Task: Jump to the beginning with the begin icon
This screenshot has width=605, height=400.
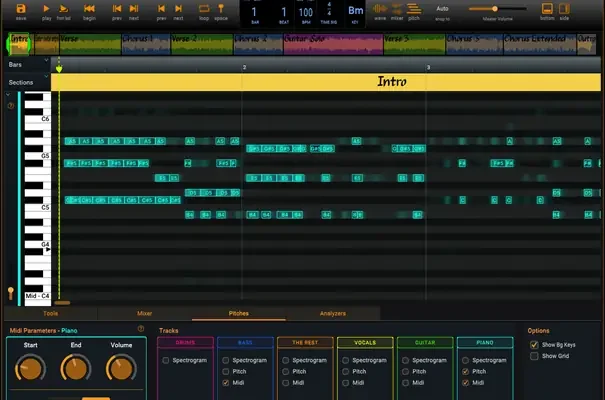Action: [x=89, y=9]
